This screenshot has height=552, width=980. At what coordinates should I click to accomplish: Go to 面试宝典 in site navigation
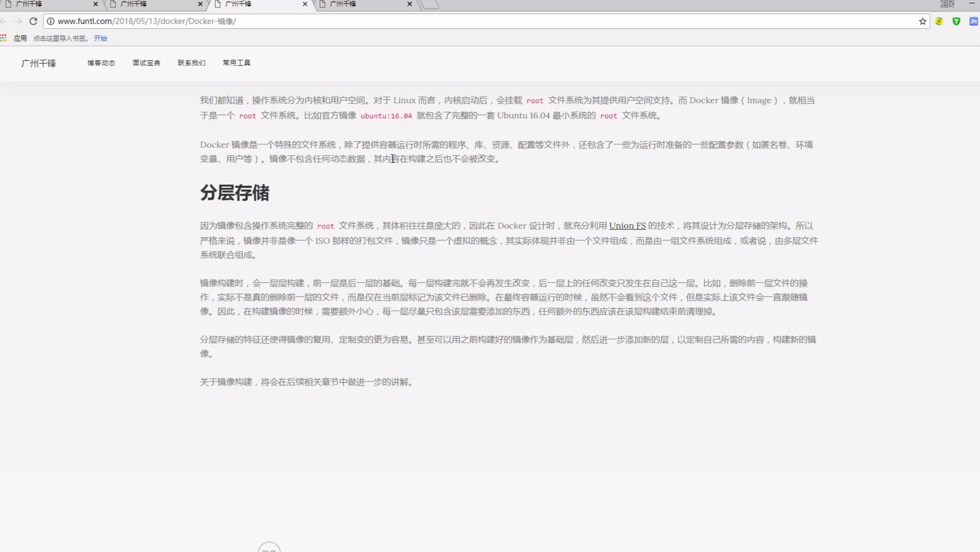pyautogui.click(x=146, y=63)
